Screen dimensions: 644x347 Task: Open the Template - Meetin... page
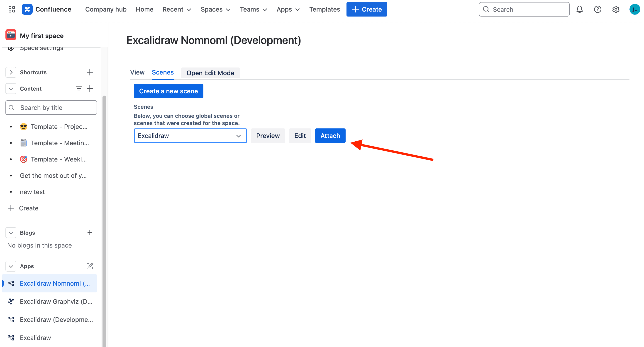click(60, 143)
